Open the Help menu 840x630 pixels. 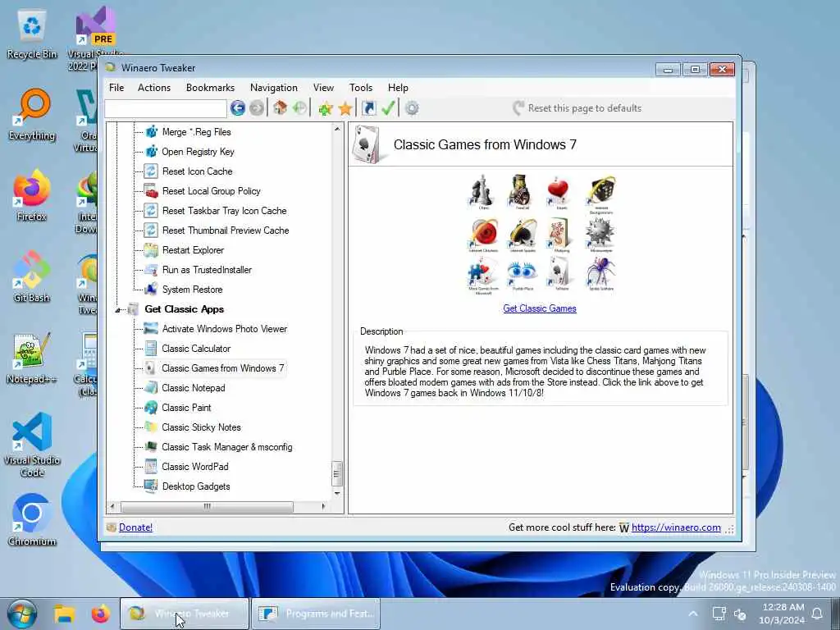[398, 87]
